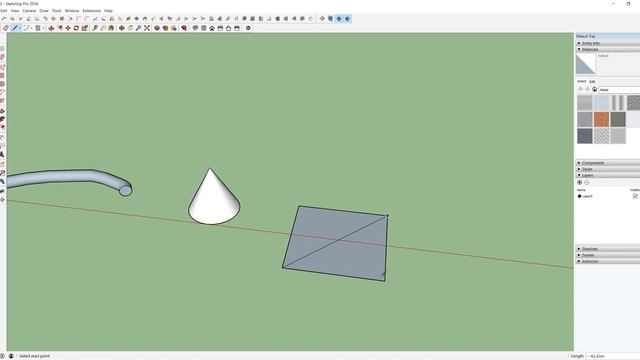This screenshot has height=360, width=640.
Task: Expand the Scenes panel
Action: coord(608,255)
